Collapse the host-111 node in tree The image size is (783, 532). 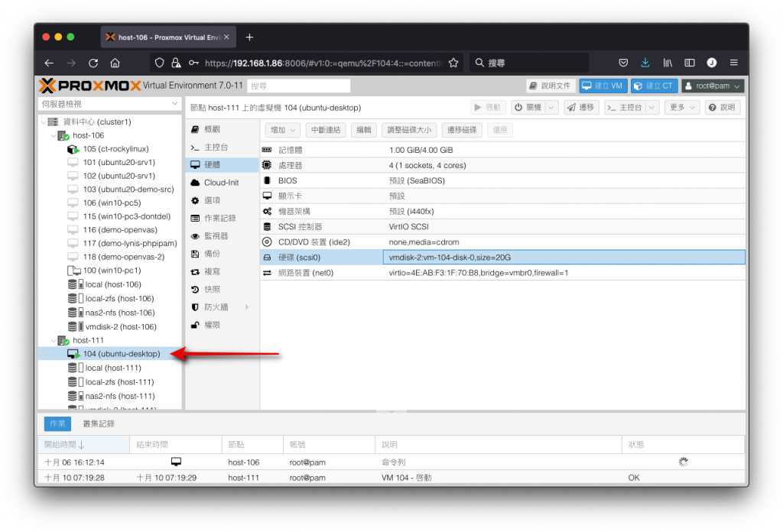54,340
